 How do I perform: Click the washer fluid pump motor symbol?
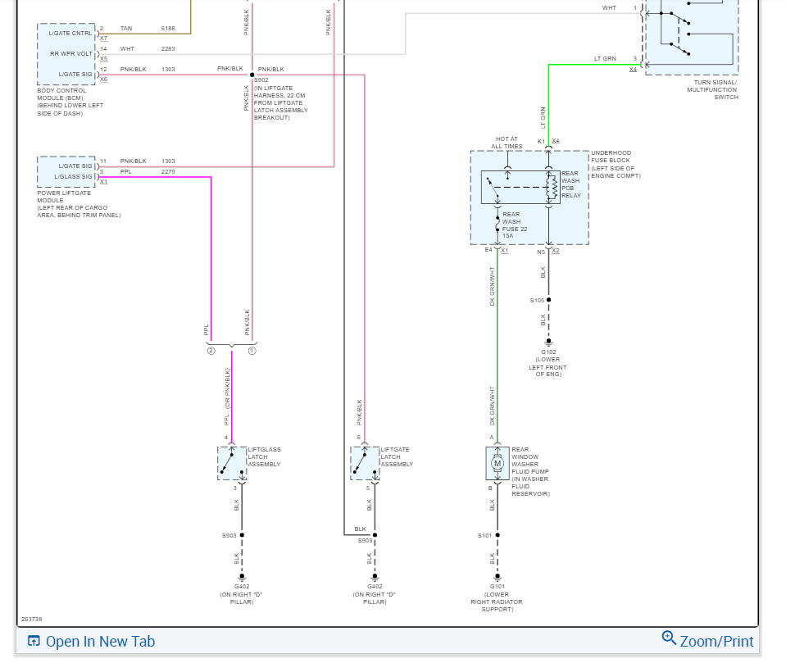(x=497, y=464)
